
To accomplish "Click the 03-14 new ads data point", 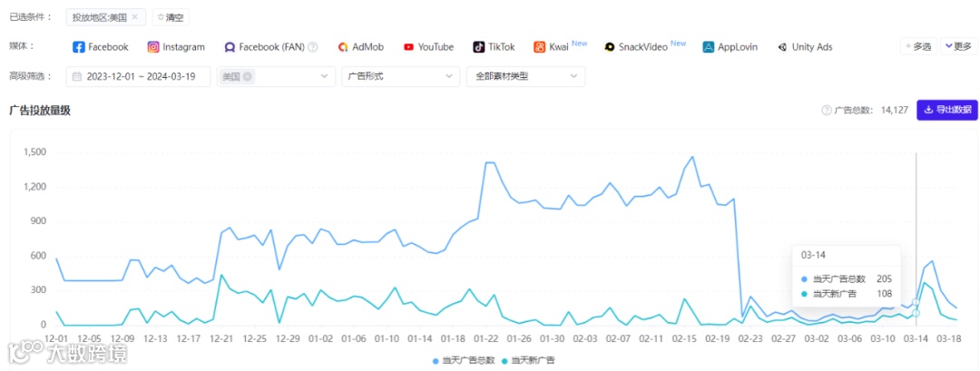I will tap(916, 313).
